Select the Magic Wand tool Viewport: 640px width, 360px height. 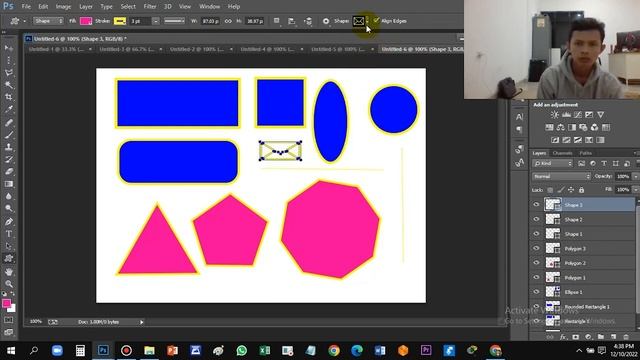pyautogui.click(x=9, y=85)
